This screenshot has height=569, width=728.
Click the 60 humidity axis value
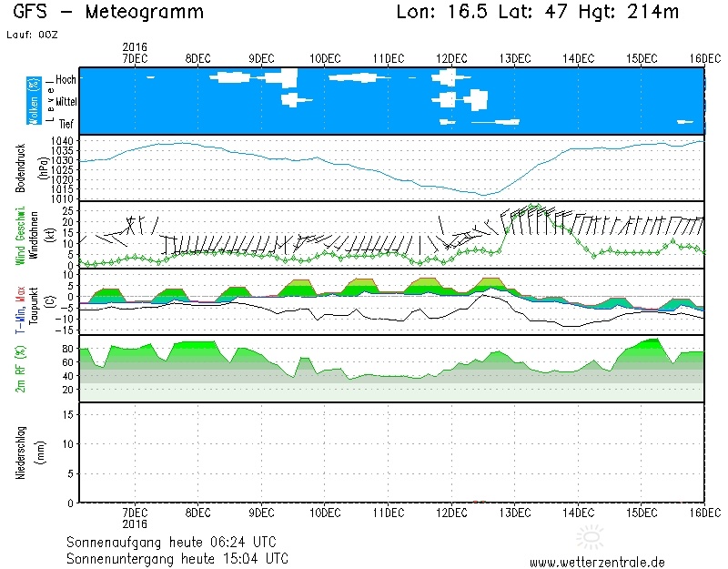(x=67, y=362)
